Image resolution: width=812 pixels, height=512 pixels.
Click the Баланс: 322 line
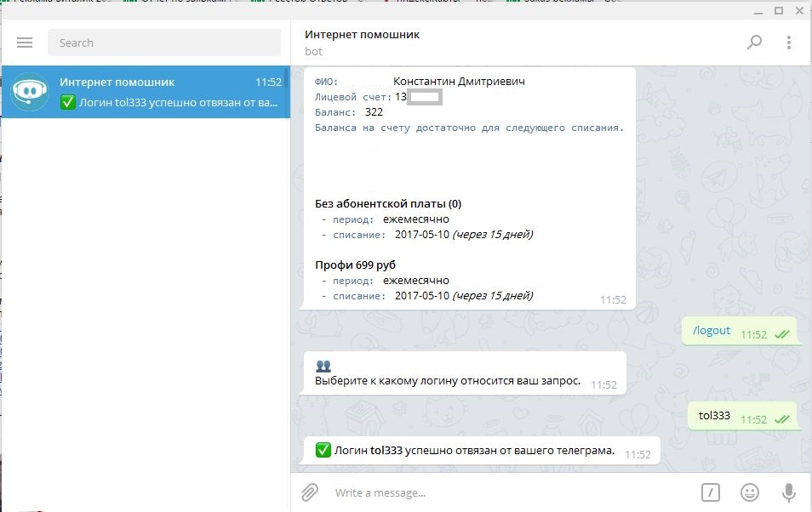point(349,111)
